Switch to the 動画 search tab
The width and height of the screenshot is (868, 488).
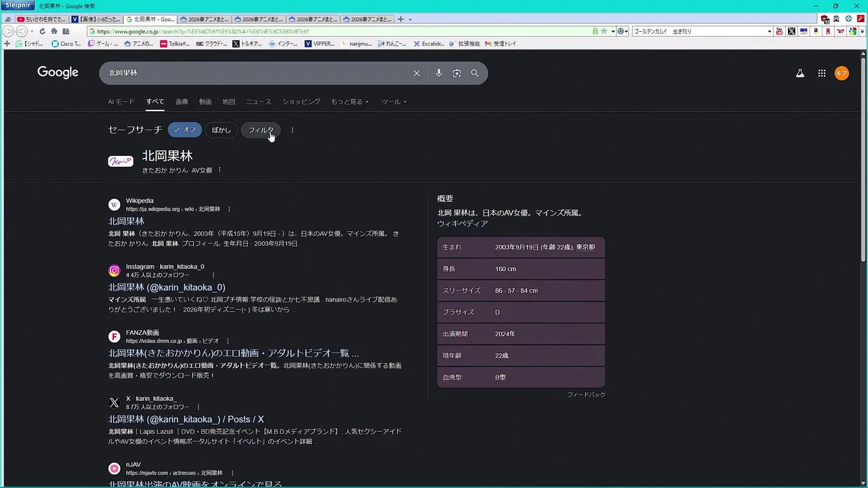(x=205, y=102)
